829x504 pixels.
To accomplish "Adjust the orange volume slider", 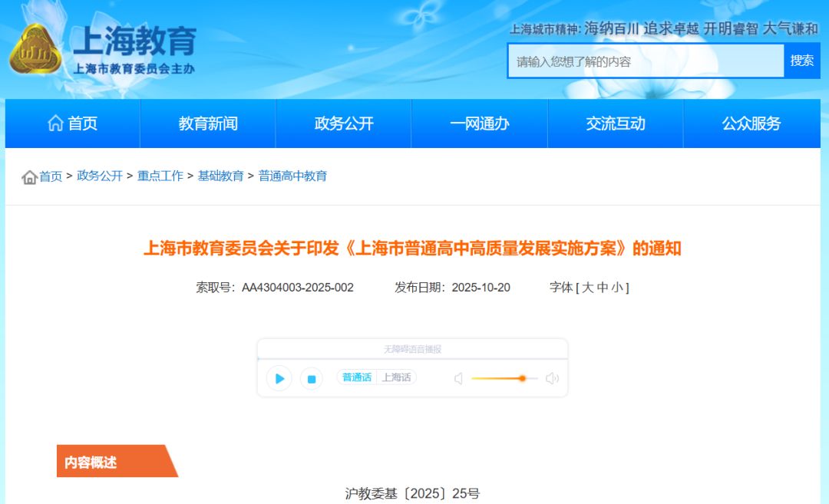I will pos(522,378).
